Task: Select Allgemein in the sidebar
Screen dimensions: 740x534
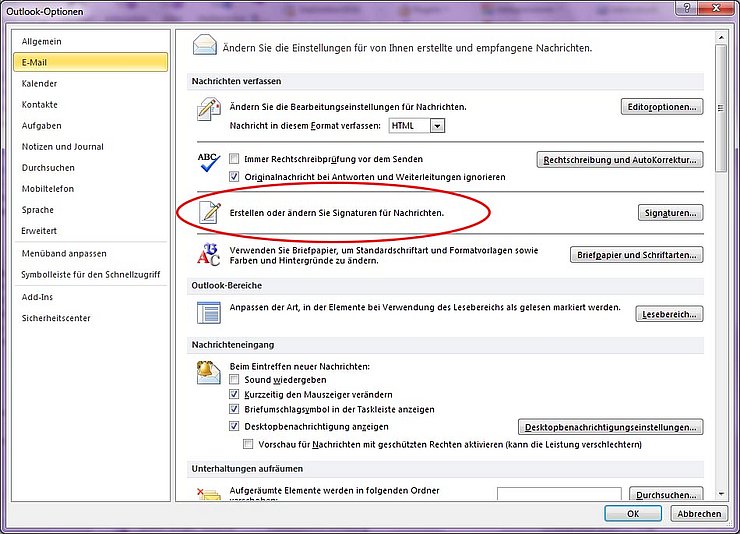Action: click(91, 42)
